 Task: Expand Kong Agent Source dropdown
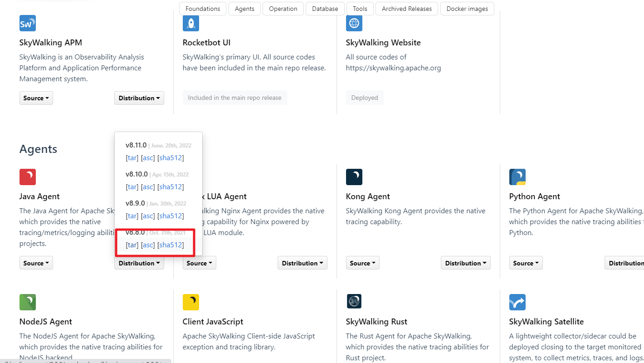tap(363, 263)
